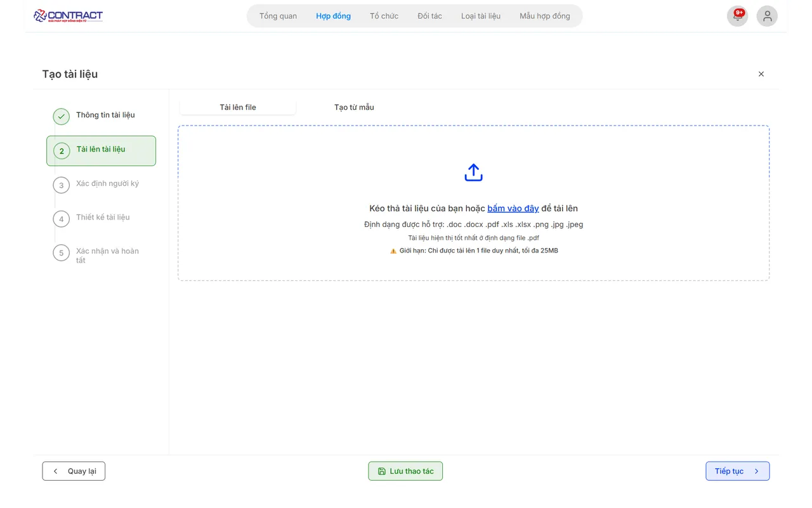Click the upload arrow icon
The image size is (812, 508).
(x=473, y=173)
